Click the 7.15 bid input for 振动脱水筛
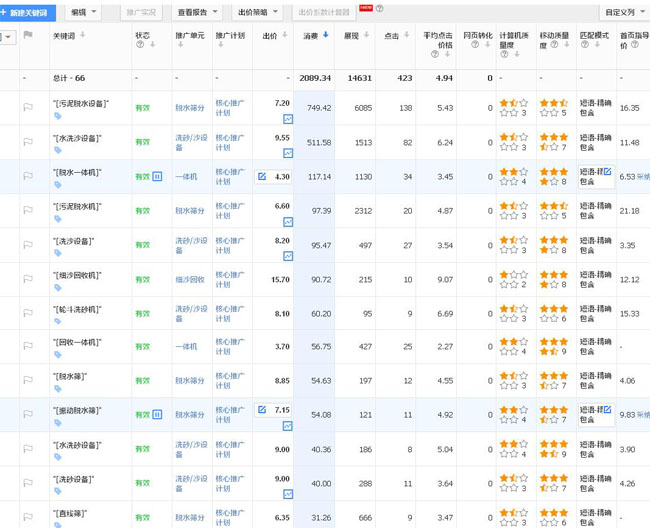Image resolution: width=650 pixels, height=528 pixels. [x=274, y=410]
